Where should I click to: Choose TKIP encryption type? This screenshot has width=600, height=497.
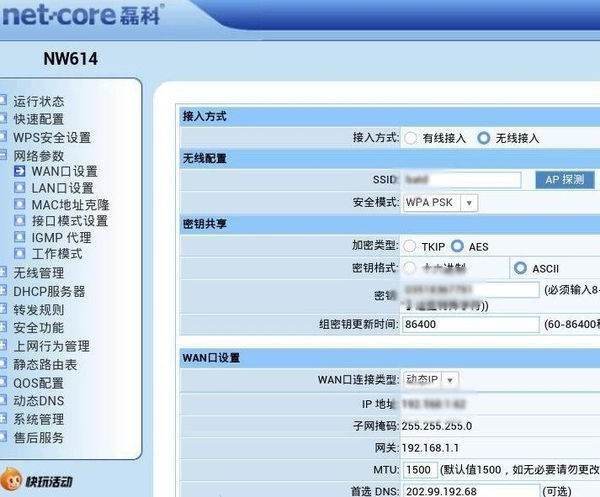411,246
